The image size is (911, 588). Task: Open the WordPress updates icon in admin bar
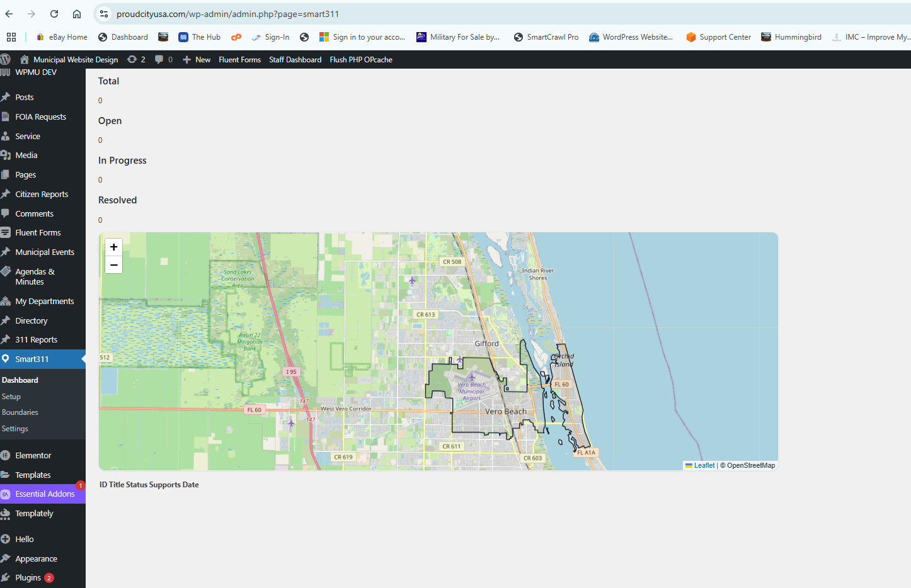pyautogui.click(x=135, y=60)
